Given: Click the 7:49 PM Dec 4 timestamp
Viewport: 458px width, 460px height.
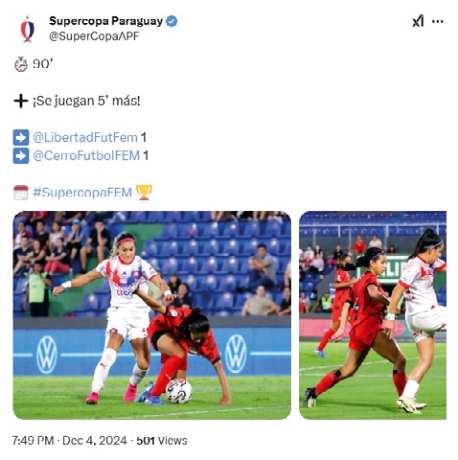Looking at the screenshot, I should pos(69,441).
